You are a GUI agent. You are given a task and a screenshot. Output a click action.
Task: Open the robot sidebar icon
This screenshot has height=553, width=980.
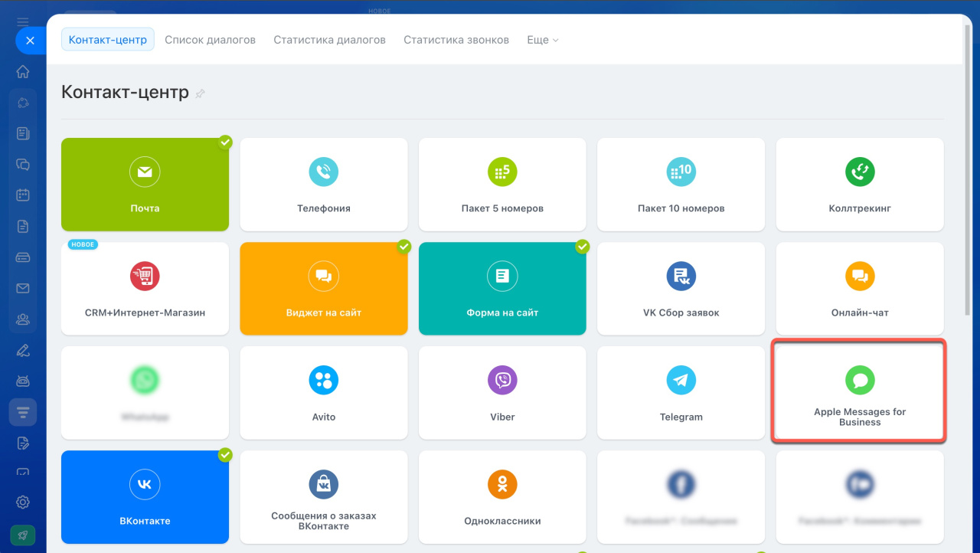[23, 381]
